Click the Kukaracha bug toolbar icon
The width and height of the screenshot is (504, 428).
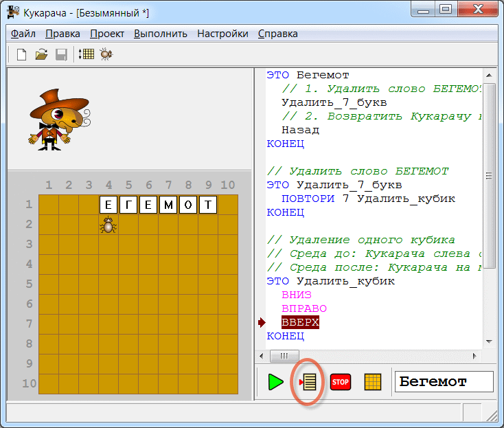coord(106,54)
